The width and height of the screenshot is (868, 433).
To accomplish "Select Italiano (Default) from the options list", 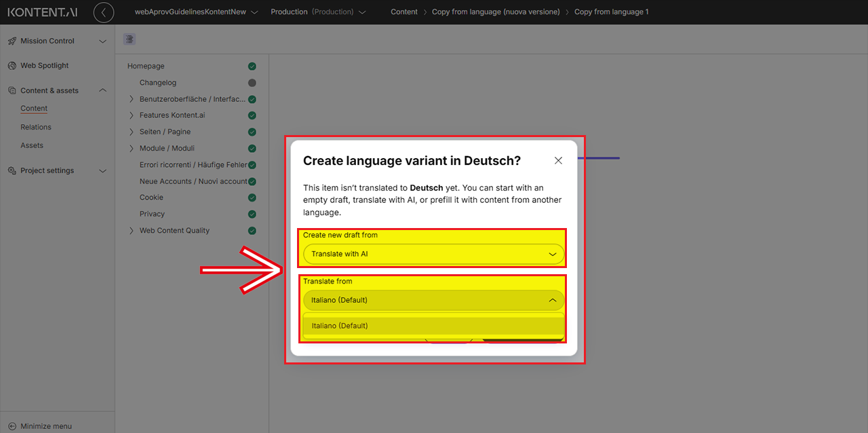I will [433, 326].
